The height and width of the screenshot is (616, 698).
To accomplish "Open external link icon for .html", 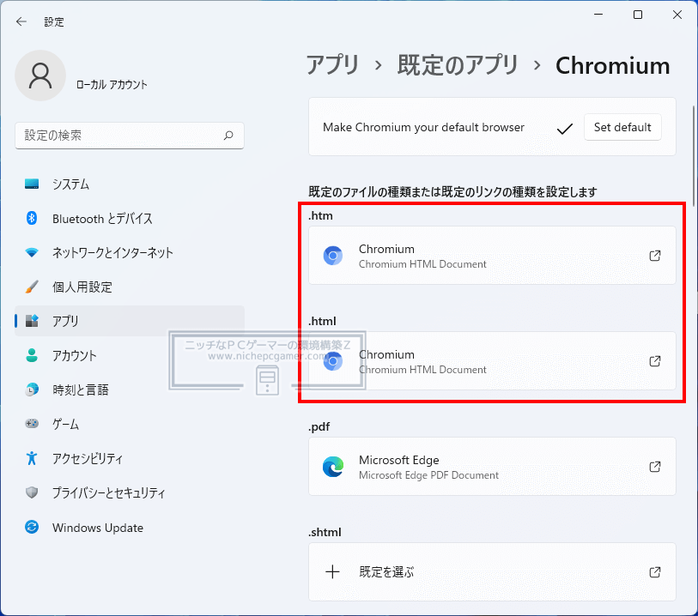I will coord(655,360).
